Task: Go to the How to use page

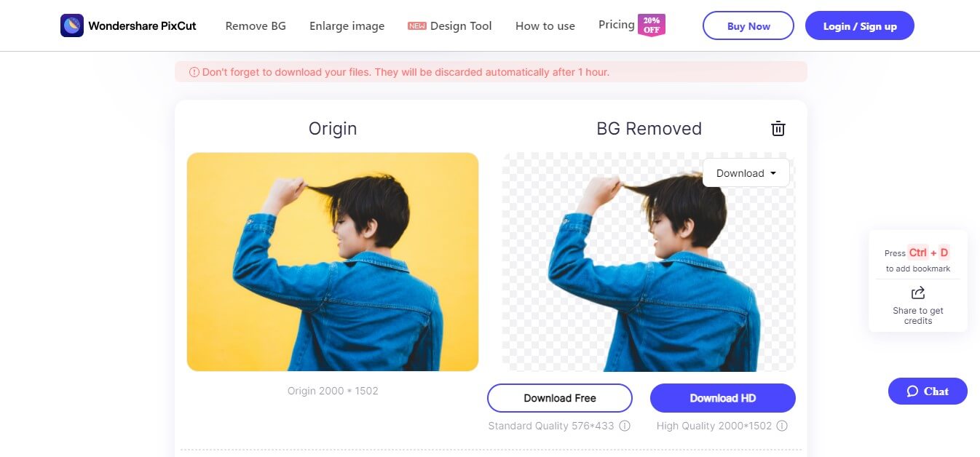Action: [x=545, y=26]
